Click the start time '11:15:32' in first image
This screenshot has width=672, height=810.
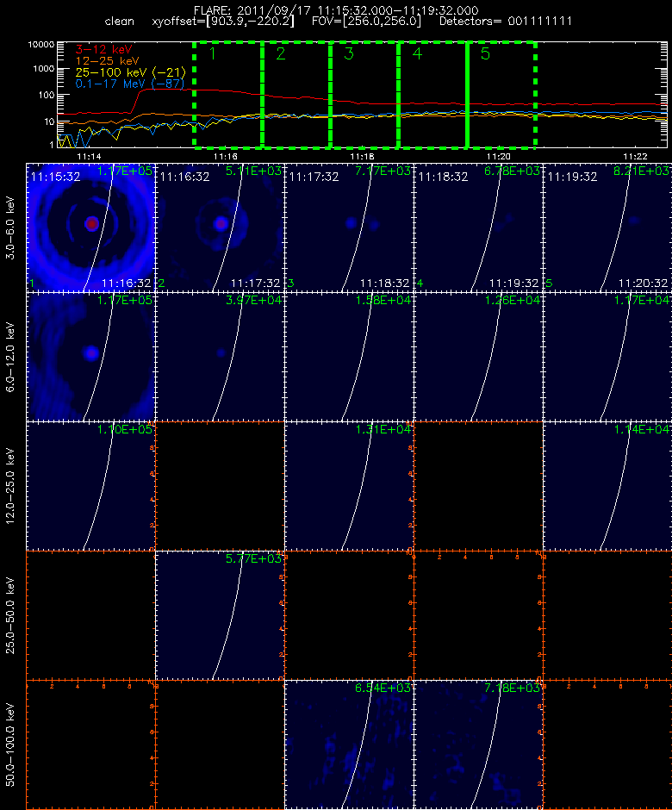coord(55,177)
